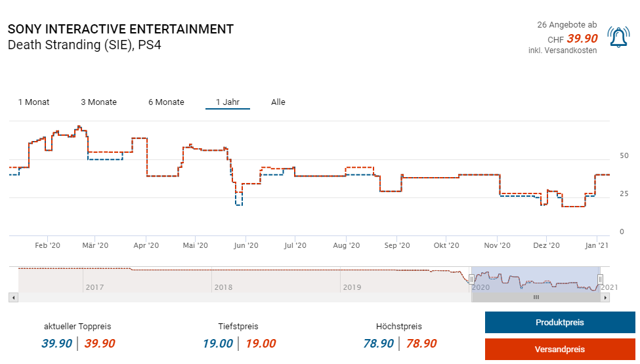640x364 pixels.
Task: Click the scrollbar right arrow
Action: coord(605,297)
